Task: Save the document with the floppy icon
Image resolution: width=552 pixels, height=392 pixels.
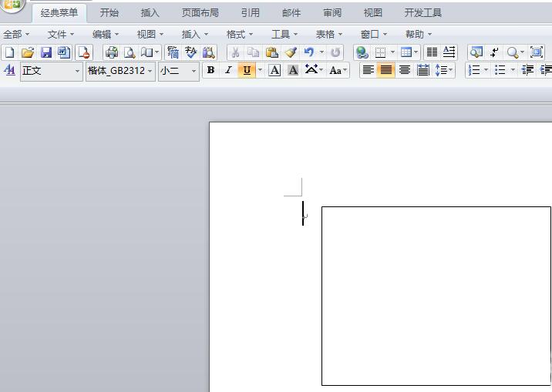Action: (46, 52)
